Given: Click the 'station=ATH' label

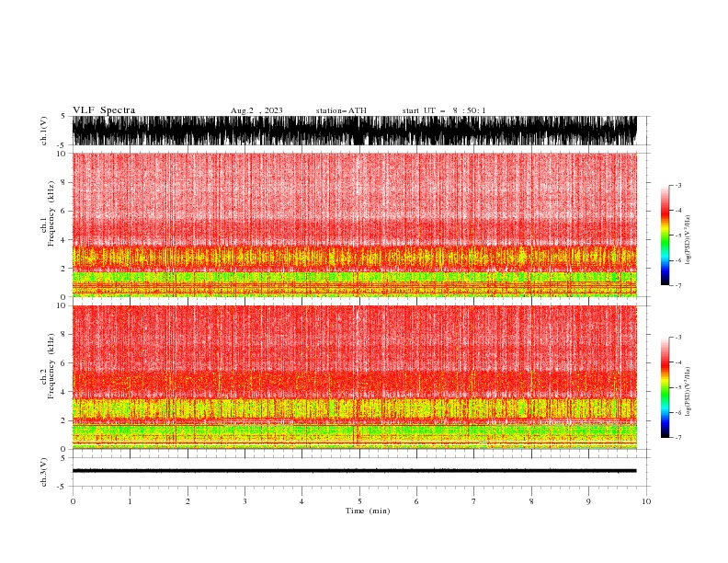Looking at the screenshot, I should click(x=341, y=110).
